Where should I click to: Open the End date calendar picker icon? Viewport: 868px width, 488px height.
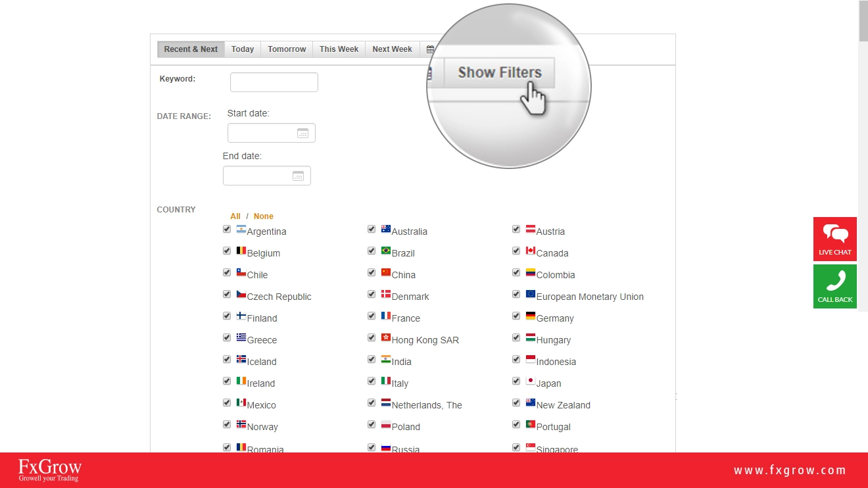[298, 176]
